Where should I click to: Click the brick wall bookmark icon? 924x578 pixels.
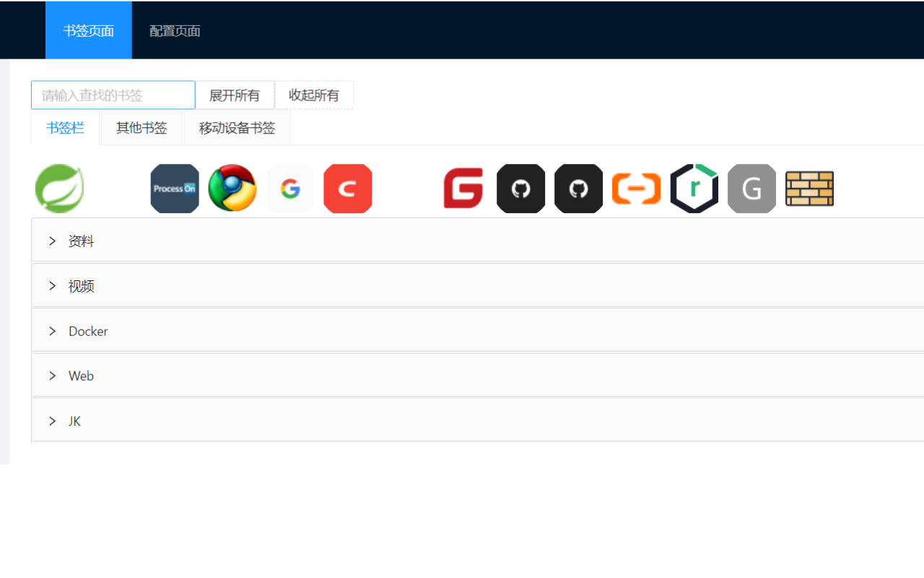coord(809,188)
